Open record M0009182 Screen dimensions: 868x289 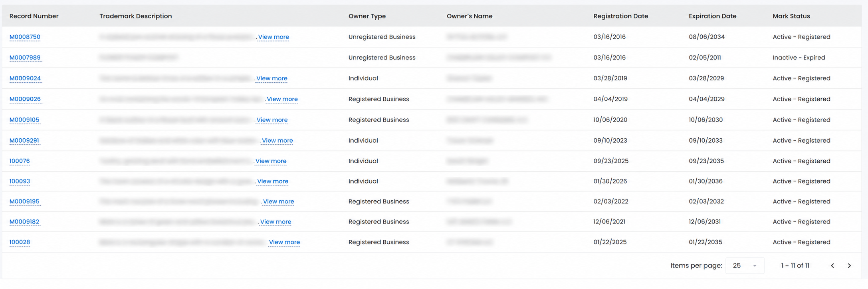pos(24,222)
